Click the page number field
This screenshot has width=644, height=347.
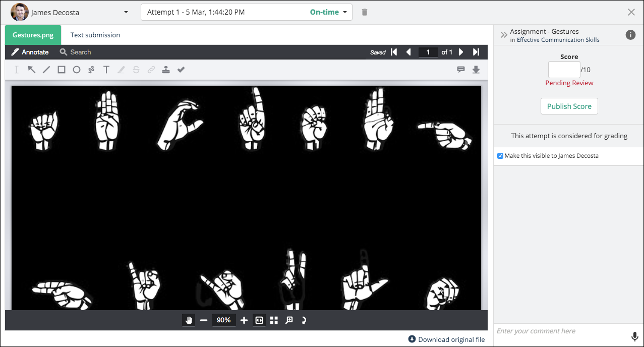click(428, 52)
